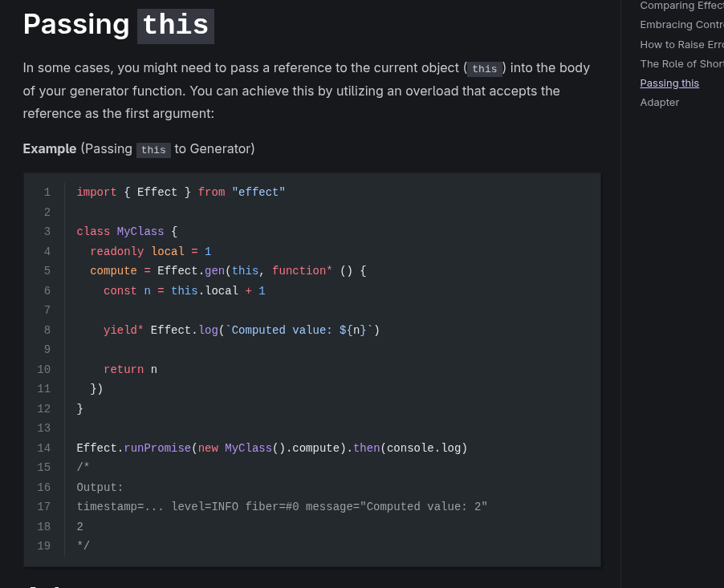Go to "The Role of Short" sidebar link
This screenshot has width=724, height=588.
pos(681,64)
